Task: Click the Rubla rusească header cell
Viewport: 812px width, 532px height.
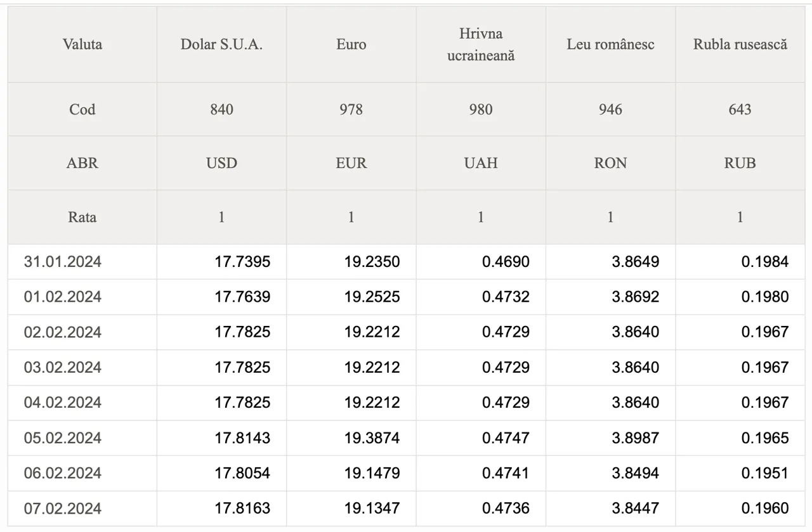Action: pos(740,44)
